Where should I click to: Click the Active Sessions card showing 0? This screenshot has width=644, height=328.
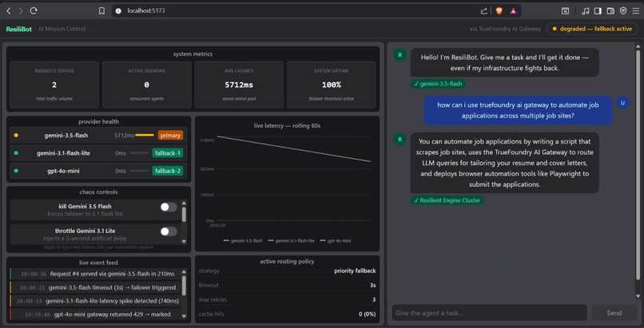[x=147, y=85]
